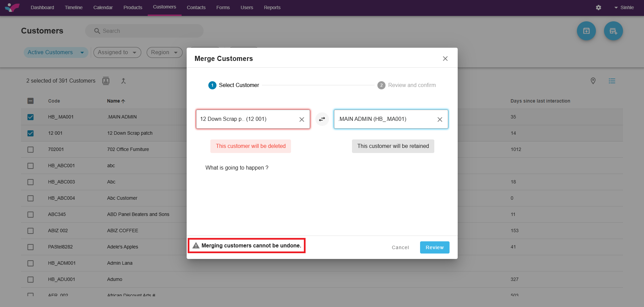Clear the MAIN ADMIN customer field
This screenshot has height=307, width=644.
pyautogui.click(x=440, y=119)
